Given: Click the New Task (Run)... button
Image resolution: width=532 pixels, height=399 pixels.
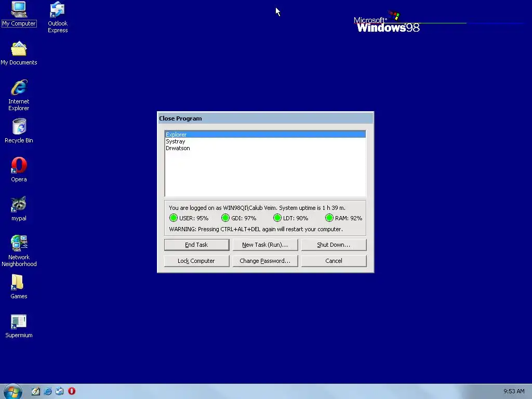Looking at the screenshot, I should pyautogui.click(x=265, y=245).
